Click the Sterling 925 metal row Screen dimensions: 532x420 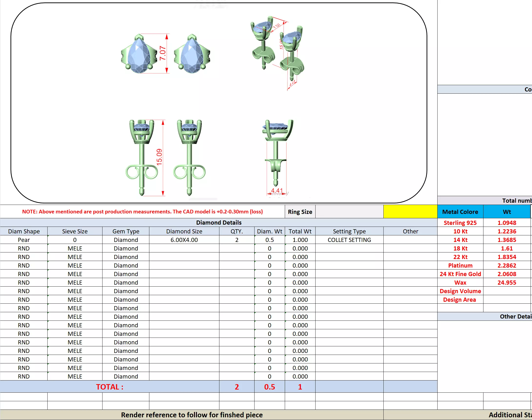(x=460, y=223)
